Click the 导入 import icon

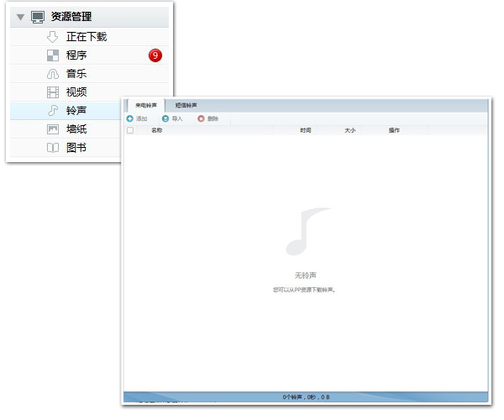pyautogui.click(x=165, y=119)
